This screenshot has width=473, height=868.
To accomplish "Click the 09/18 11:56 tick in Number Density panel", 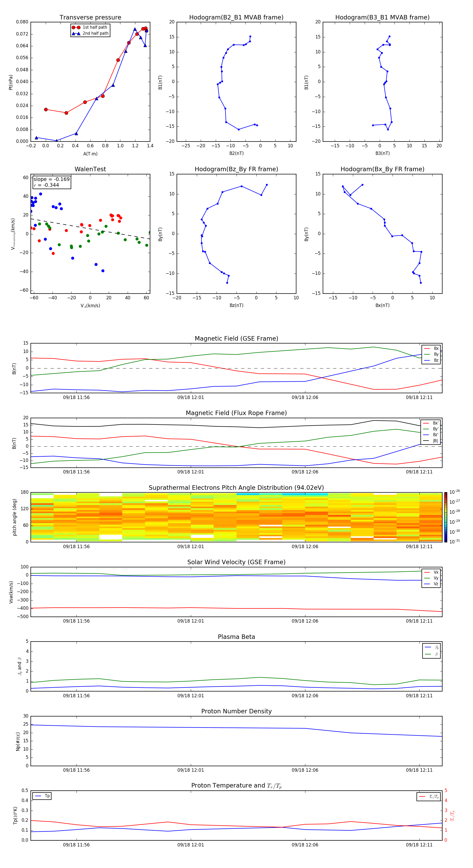I will [76, 770].
